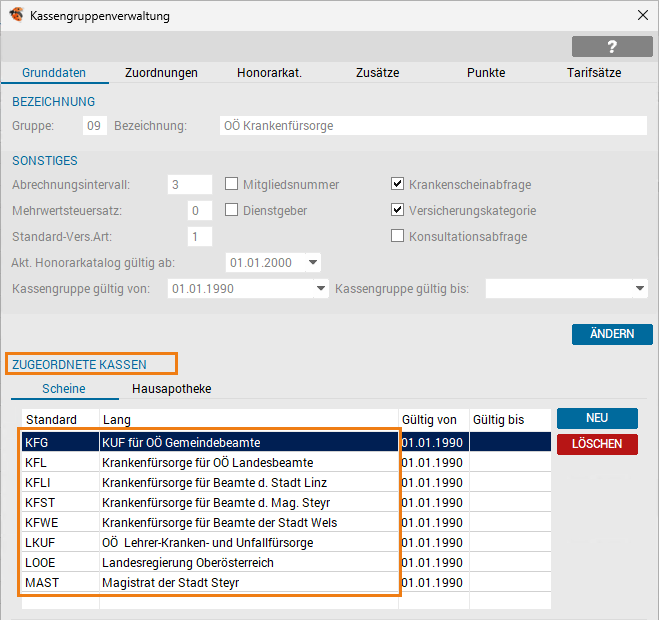Close the Kassengruppenverwaltung window

coord(641,16)
